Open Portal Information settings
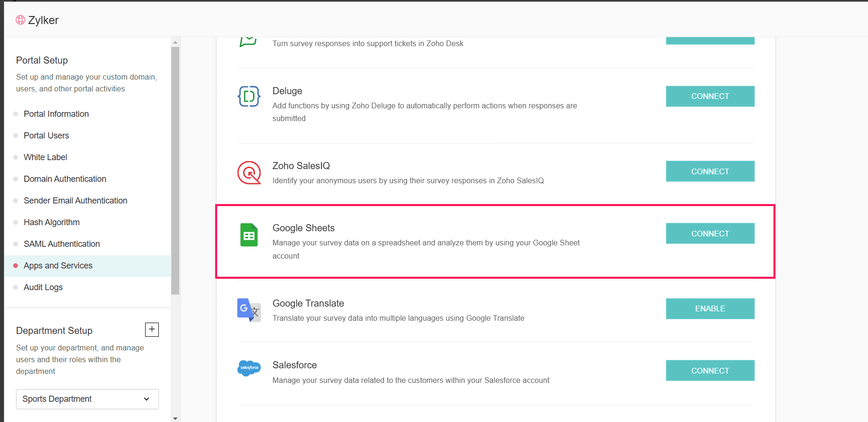This screenshot has width=868, height=422. point(56,114)
